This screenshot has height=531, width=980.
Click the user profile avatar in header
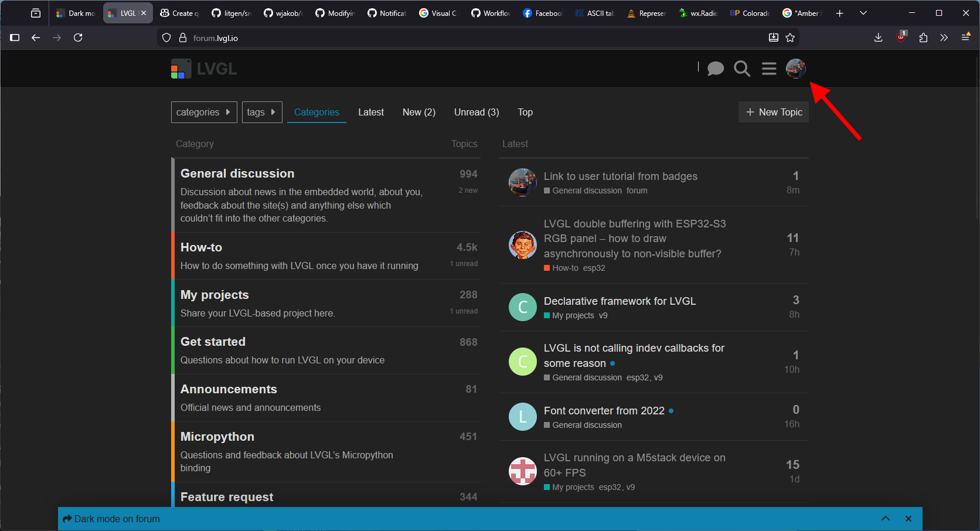click(x=795, y=69)
